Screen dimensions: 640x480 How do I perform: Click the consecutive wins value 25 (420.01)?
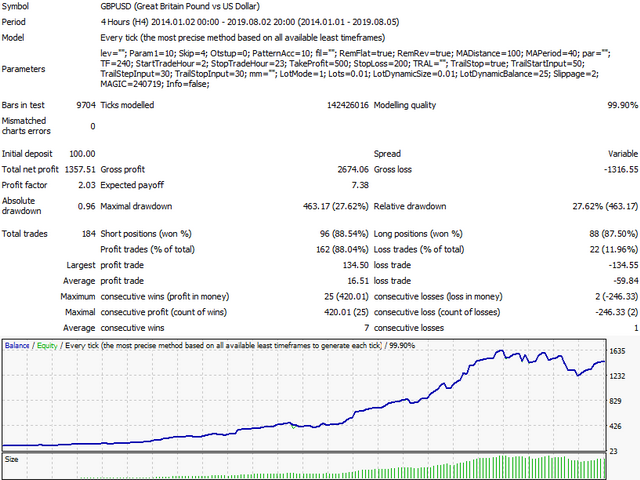pos(347,296)
